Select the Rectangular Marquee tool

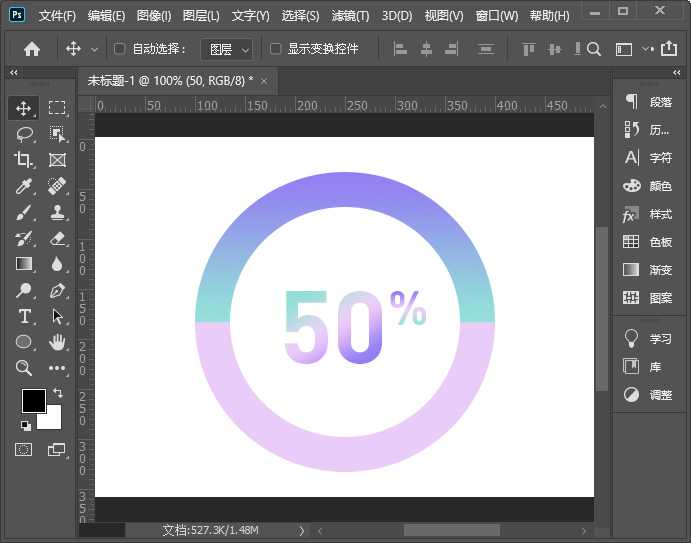(x=57, y=108)
